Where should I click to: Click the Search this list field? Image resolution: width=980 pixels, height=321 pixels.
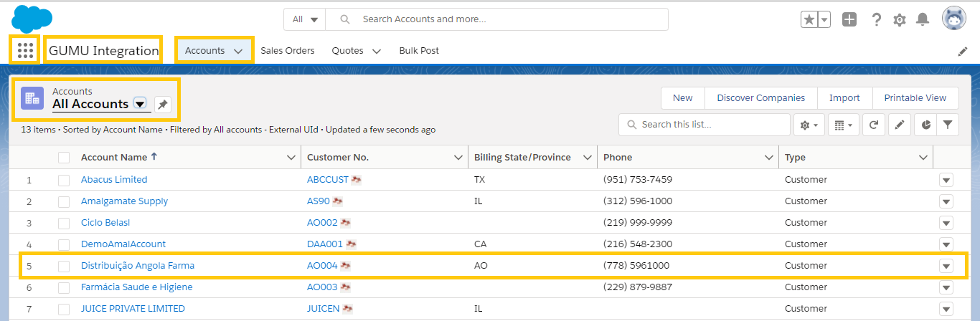pyautogui.click(x=705, y=125)
